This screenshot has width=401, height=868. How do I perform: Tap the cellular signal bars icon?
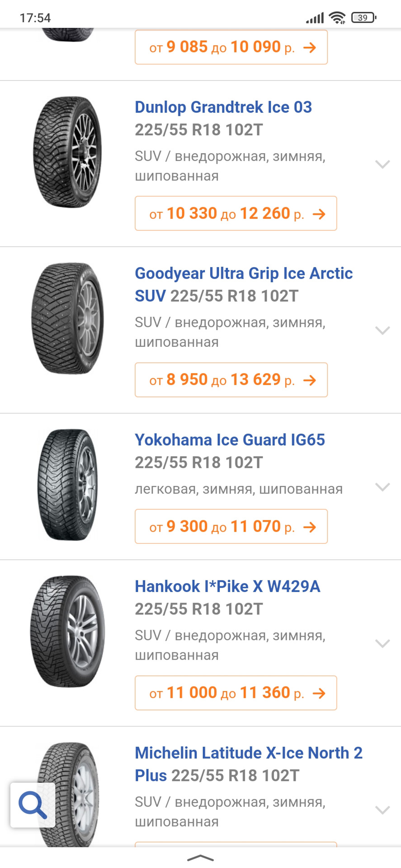[315, 18]
